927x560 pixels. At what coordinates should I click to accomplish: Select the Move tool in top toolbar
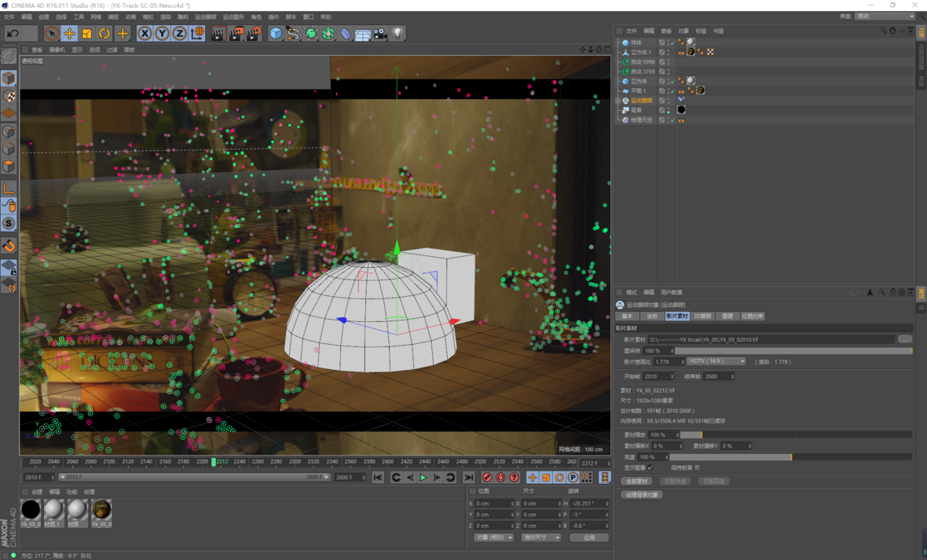click(69, 33)
